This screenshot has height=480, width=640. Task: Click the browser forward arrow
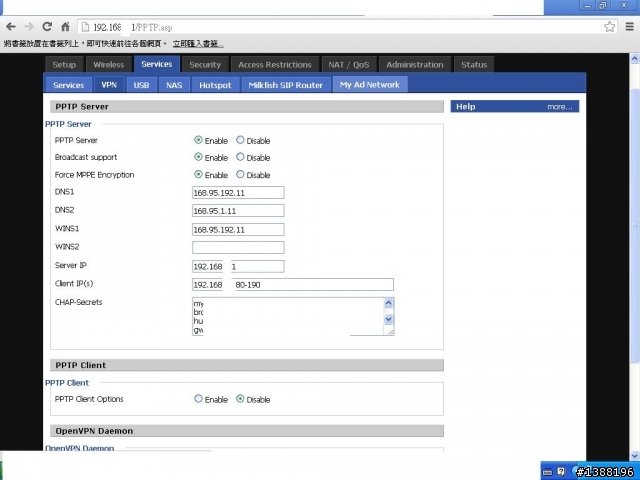point(29,27)
